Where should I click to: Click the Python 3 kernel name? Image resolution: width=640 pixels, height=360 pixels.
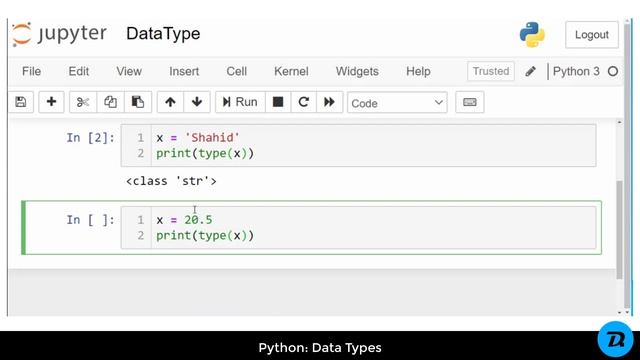pos(576,71)
